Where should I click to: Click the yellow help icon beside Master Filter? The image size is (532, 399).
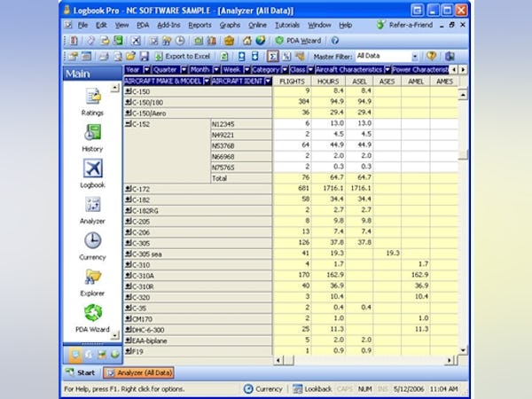pyautogui.click(x=431, y=57)
